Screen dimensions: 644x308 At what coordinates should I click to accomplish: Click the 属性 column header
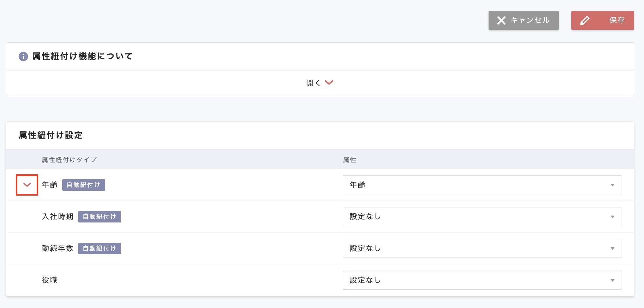click(349, 160)
